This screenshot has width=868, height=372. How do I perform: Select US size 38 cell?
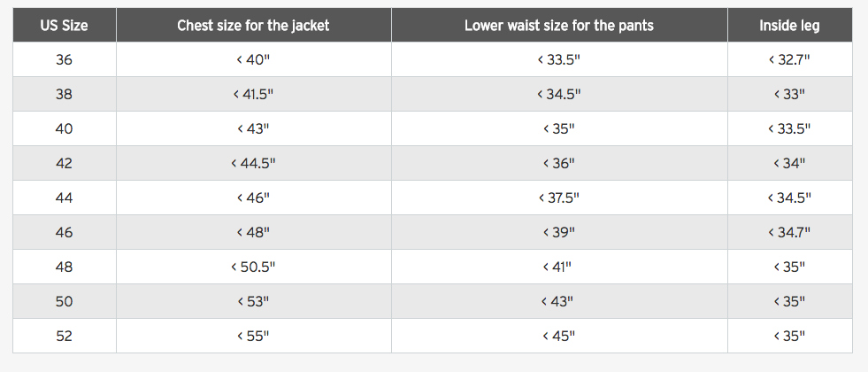65,94
